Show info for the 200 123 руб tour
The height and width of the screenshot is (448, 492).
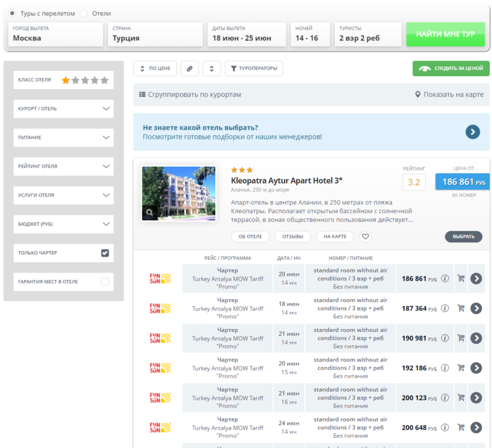pos(444,398)
